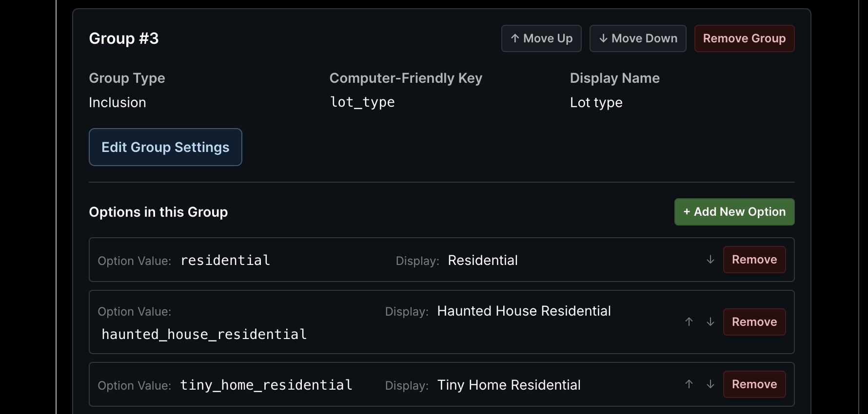This screenshot has height=414, width=868.
Task: Click the Lot type display name value
Action: (x=596, y=102)
